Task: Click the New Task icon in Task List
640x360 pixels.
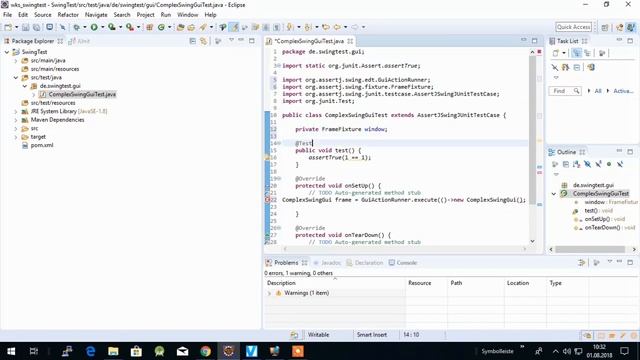Action: (x=556, y=53)
